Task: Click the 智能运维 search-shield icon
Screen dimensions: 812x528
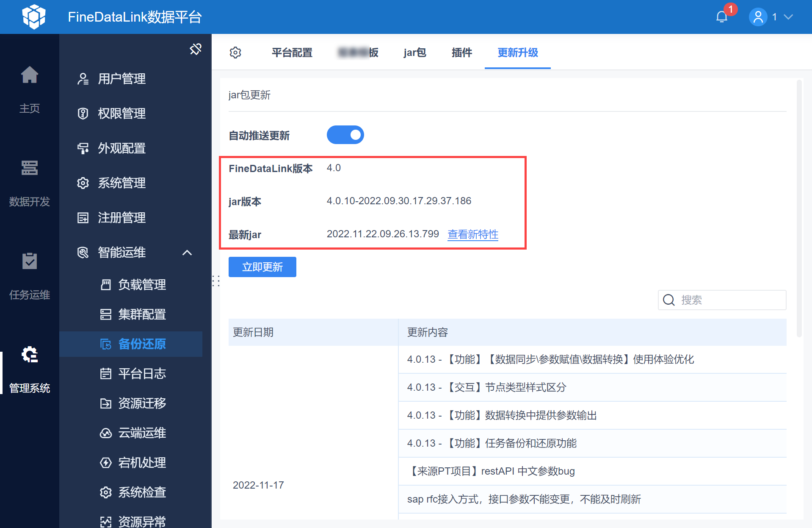Action: coord(83,253)
